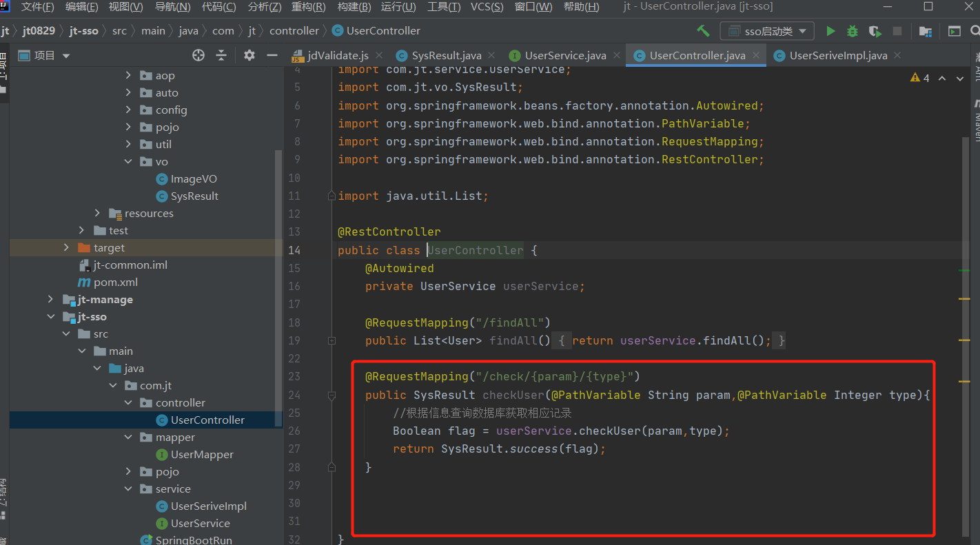Image resolution: width=980 pixels, height=545 pixels.
Task: Hide the project panel with the minus icon
Action: 272,55
